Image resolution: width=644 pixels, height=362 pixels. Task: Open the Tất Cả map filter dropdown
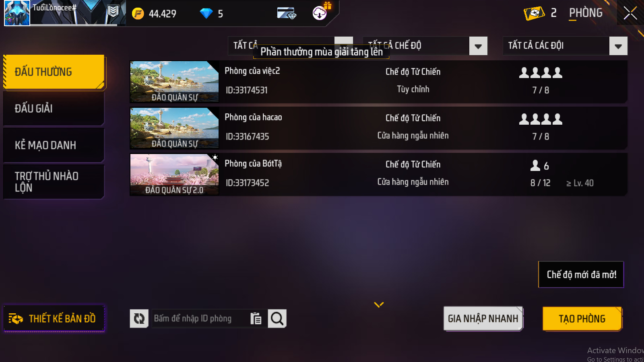[x=344, y=41]
